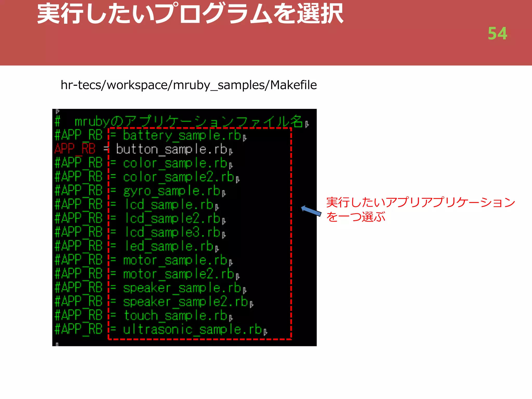The width and height of the screenshot is (532, 399).
Task: Click the #APP_RB prefix on the ultrasonic_sample line
Action: coord(78,329)
